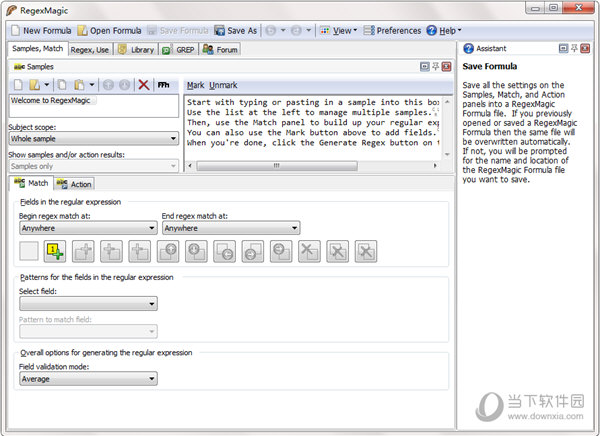
Task: Expand the paste sample dropdown arrow
Action: pyautogui.click(x=92, y=85)
